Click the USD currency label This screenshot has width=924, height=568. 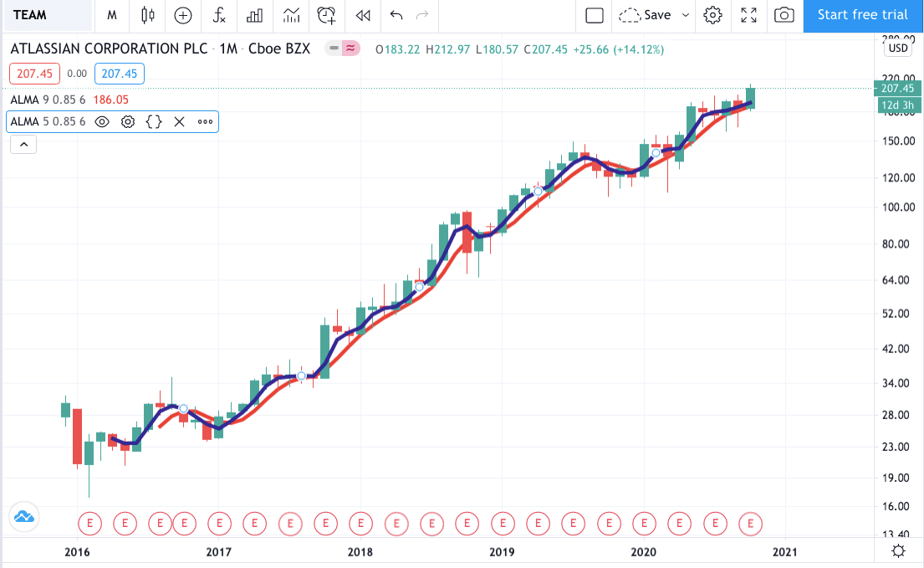[898, 49]
